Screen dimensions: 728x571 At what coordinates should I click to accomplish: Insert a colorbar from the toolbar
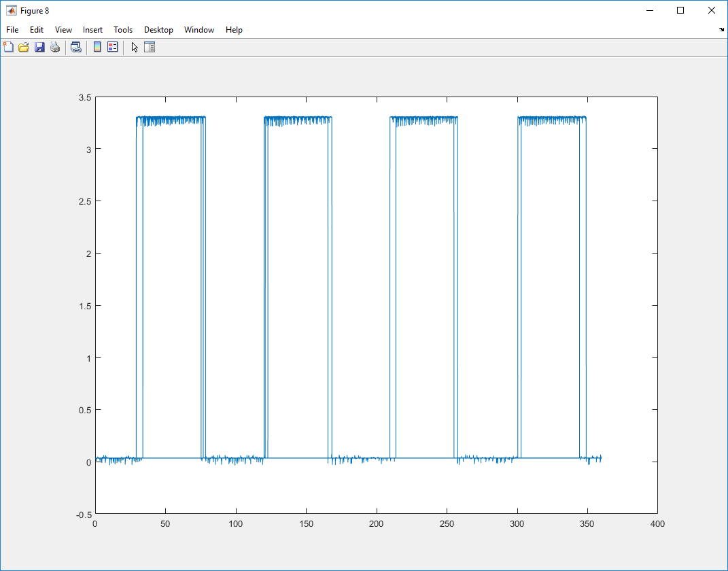tap(97, 47)
